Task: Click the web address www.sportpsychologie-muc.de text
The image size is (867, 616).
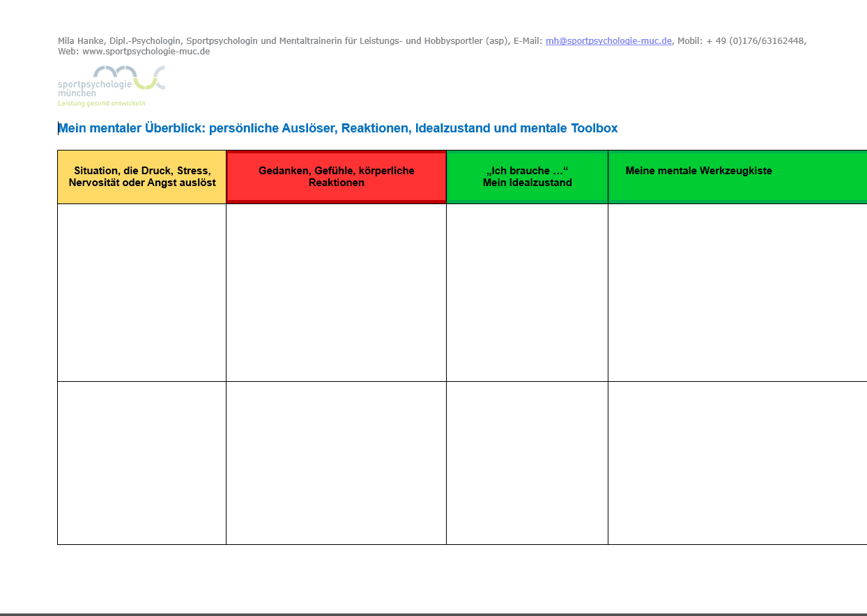Action: pyautogui.click(x=146, y=52)
